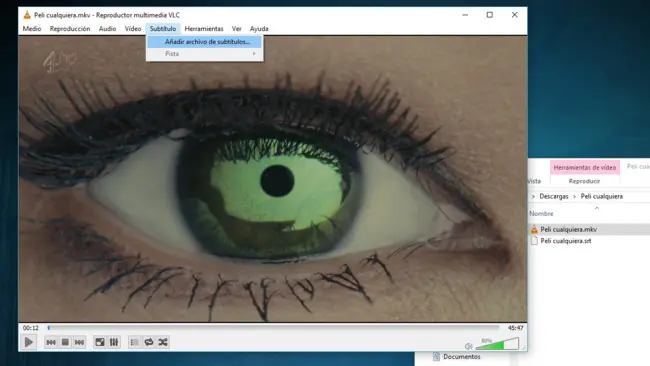This screenshot has height=366, width=650.
Task: Open the Herramientas menu
Action: tap(204, 29)
